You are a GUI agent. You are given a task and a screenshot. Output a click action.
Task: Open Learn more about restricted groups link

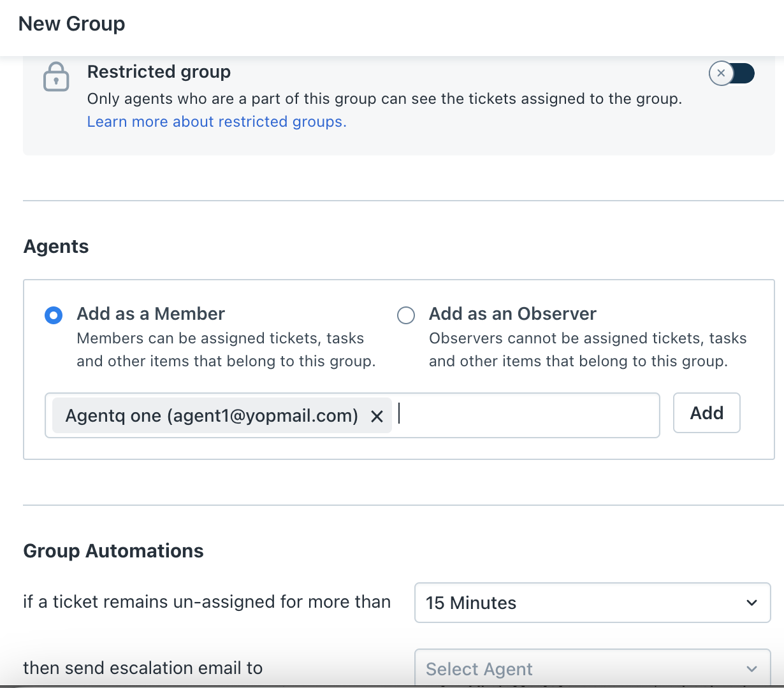click(x=217, y=122)
